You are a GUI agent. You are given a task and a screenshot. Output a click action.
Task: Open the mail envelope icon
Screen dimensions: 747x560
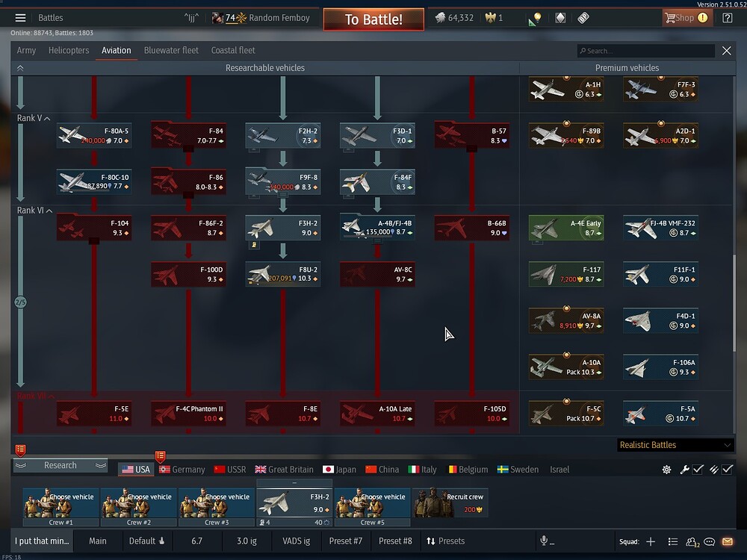[x=727, y=541]
